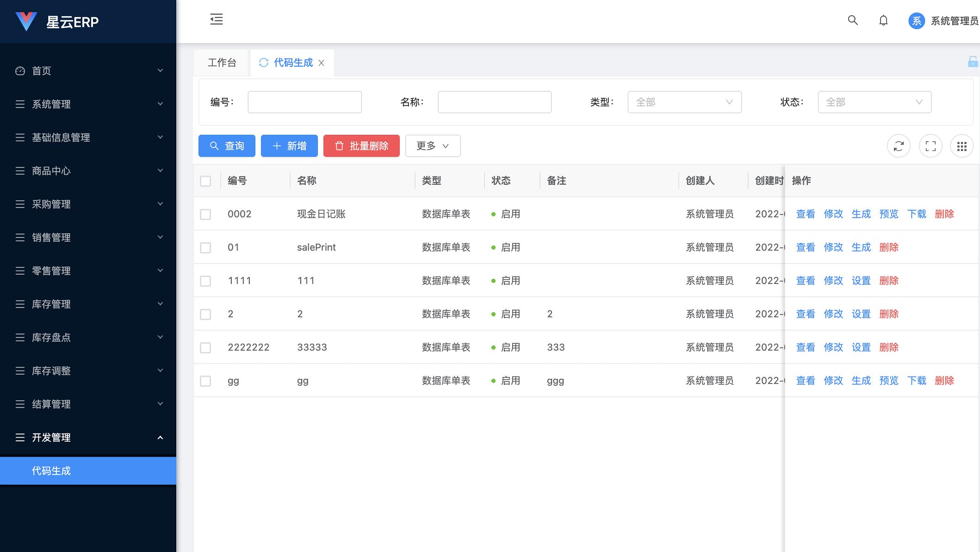
Task: Click into the 编号 input field
Action: pos(305,102)
